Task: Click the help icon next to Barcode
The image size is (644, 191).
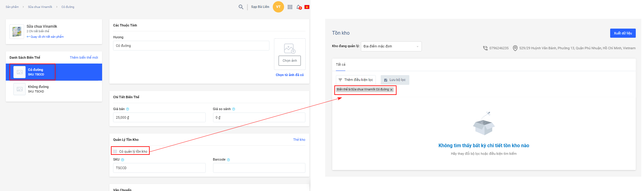Action: (229, 160)
